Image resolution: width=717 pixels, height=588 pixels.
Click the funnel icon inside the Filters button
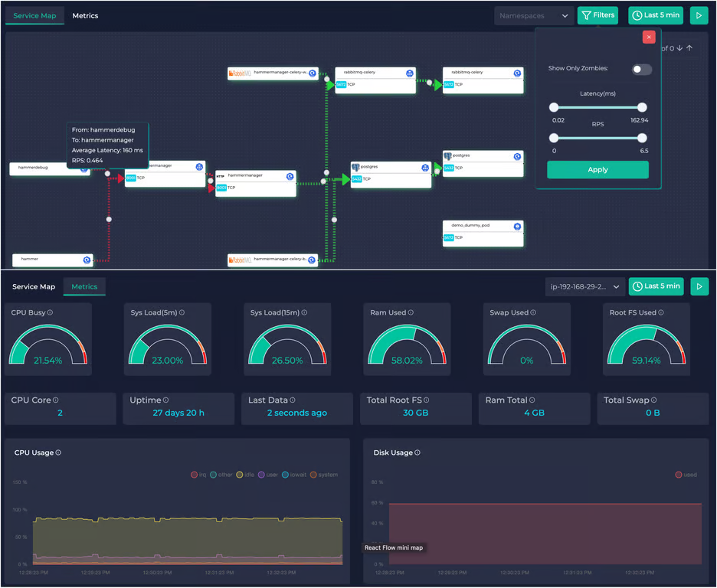pyautogui.click(x=586, y=15)
